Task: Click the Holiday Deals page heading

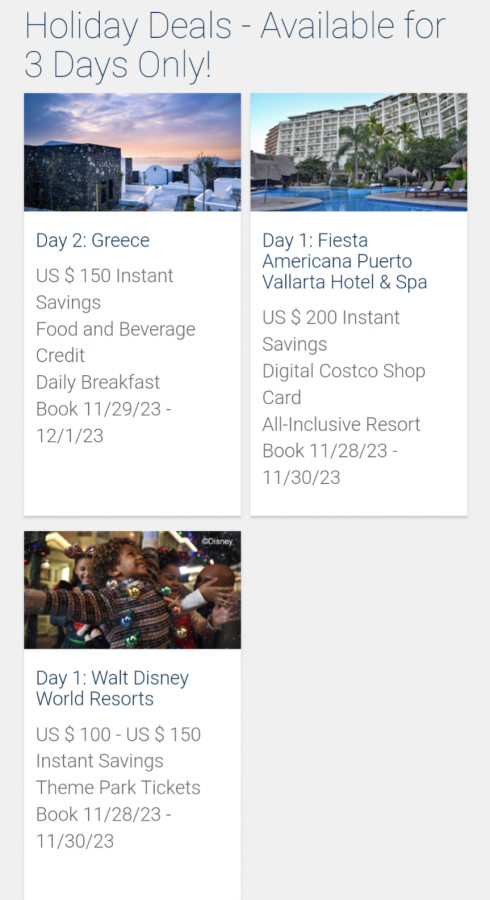Action: pyautogui.click(x=235, y=45)
